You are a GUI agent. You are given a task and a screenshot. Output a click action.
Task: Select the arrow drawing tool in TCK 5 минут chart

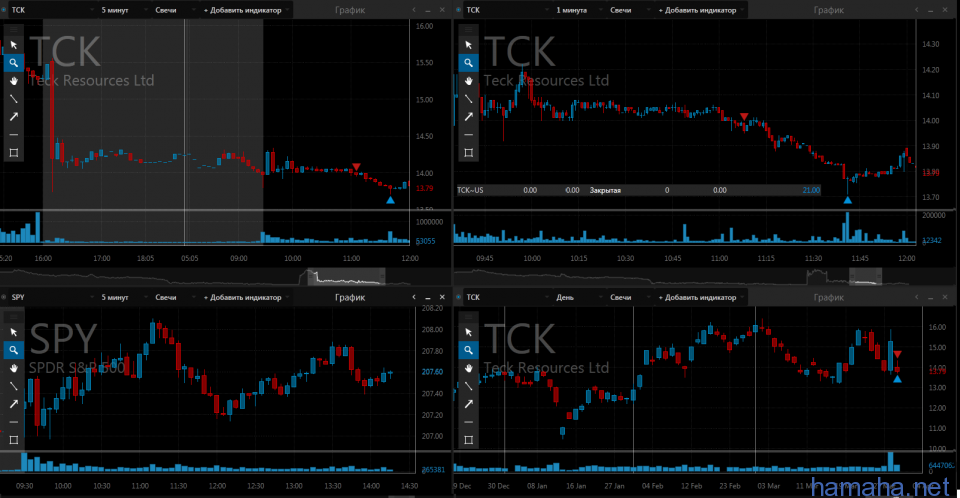[x=13, y=116]
